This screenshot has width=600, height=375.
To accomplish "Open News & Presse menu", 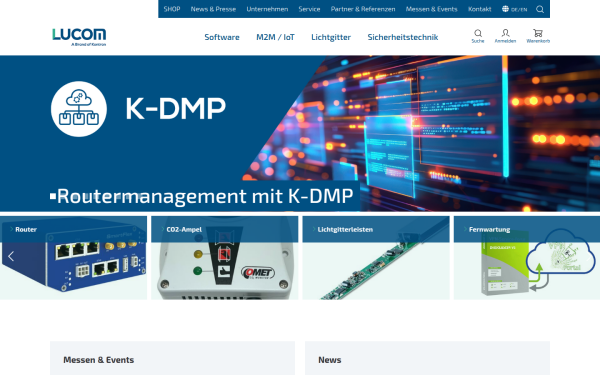I will [213, 9].
